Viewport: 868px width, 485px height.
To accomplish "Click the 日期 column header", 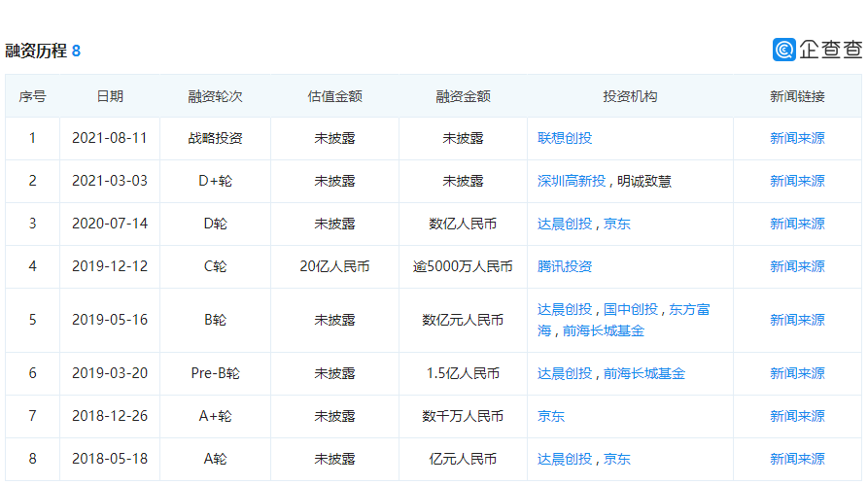I will click(x=110, y=96).
